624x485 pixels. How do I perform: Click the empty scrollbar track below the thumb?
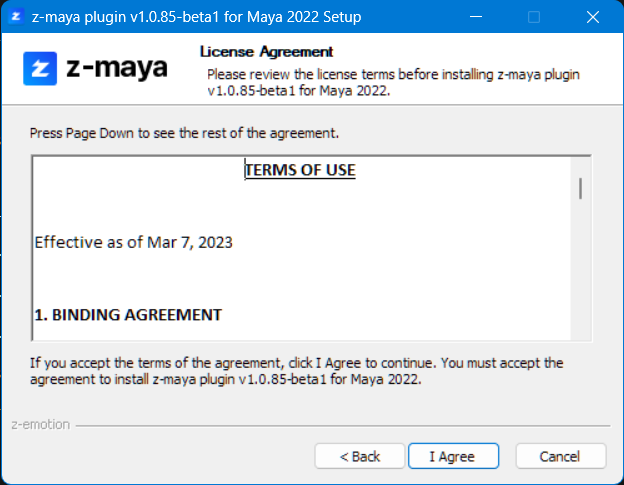580,280
